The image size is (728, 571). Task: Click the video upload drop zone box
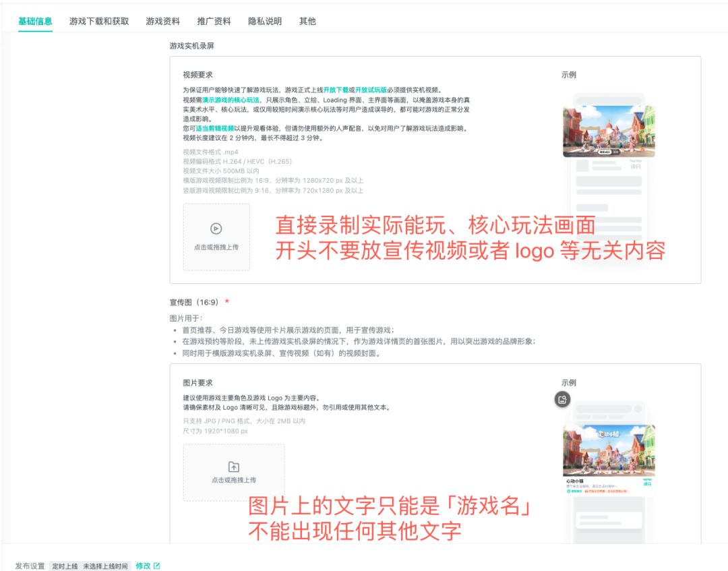click(x=216, y=237)
